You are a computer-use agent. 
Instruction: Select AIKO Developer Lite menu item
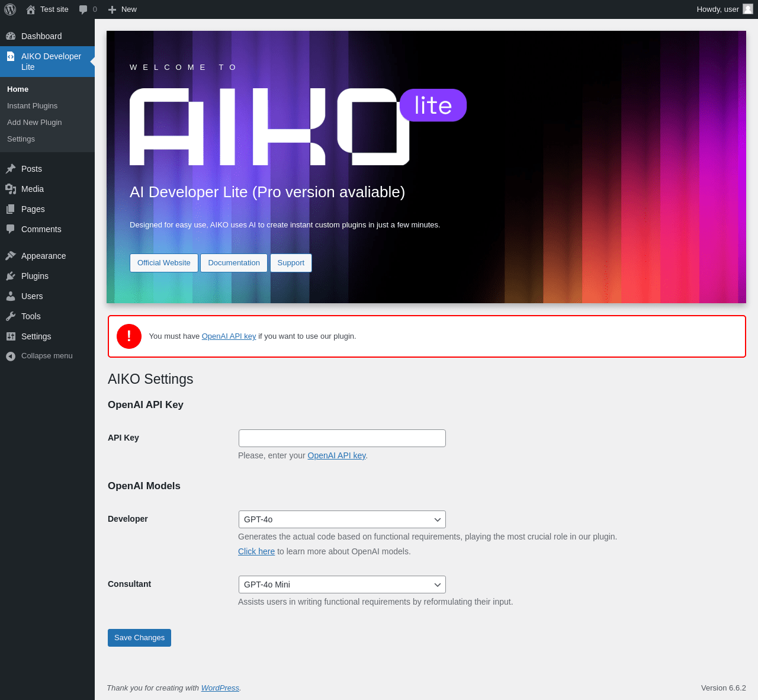(47, 62)
